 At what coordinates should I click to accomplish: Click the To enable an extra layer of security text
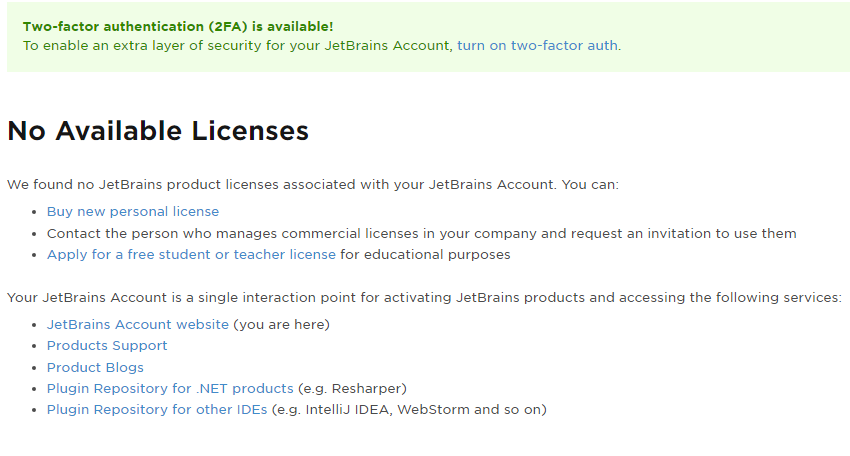[x=237, y=46]
